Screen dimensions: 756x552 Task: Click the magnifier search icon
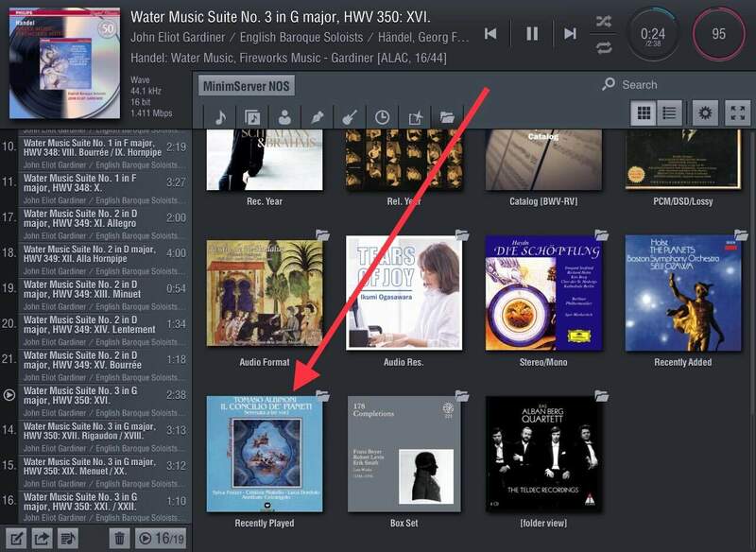click(609, 84)
